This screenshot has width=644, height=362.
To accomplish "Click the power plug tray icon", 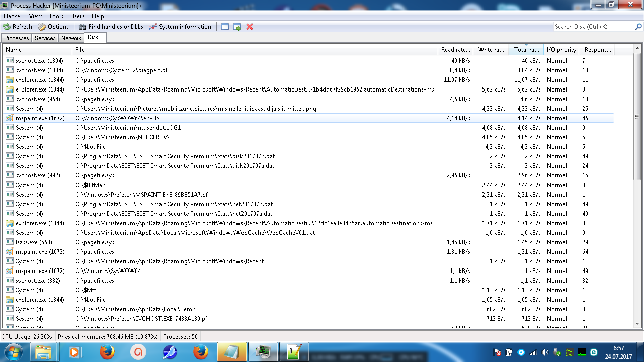I will (x=509, y=352).
